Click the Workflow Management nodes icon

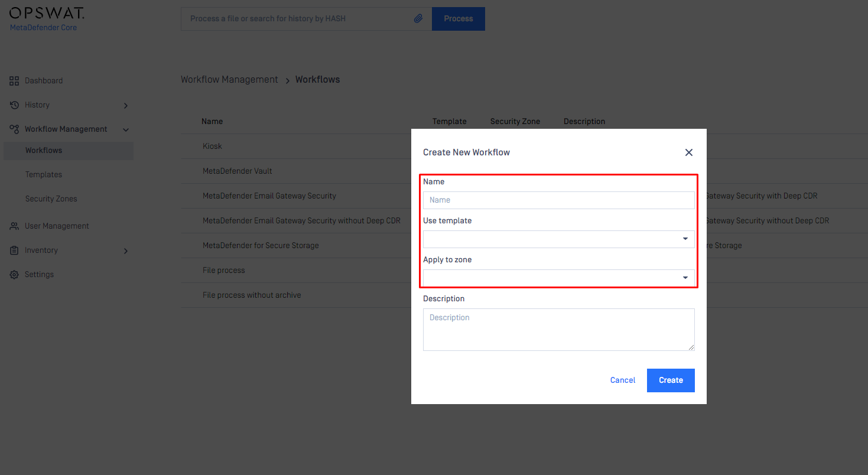[14, 129]
